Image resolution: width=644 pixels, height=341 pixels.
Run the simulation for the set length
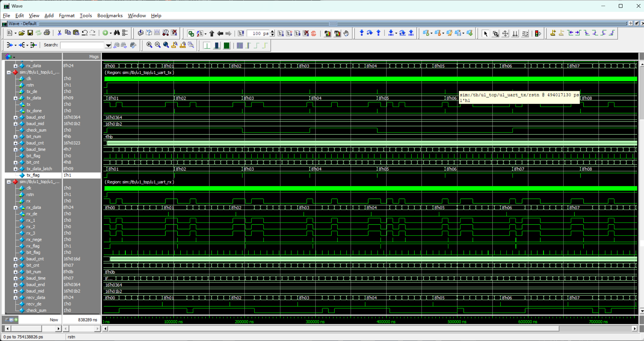pyautogui.click(x=281, y=33)
